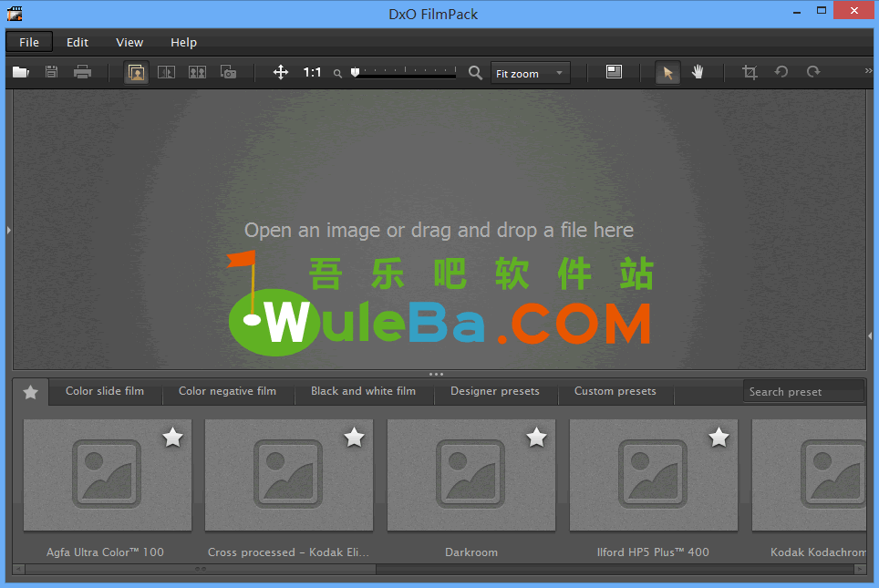Image resolution: width=879 pixels, height=588 pixels.
Task: Click the snapshot camera icon
Action: point(228,72)
